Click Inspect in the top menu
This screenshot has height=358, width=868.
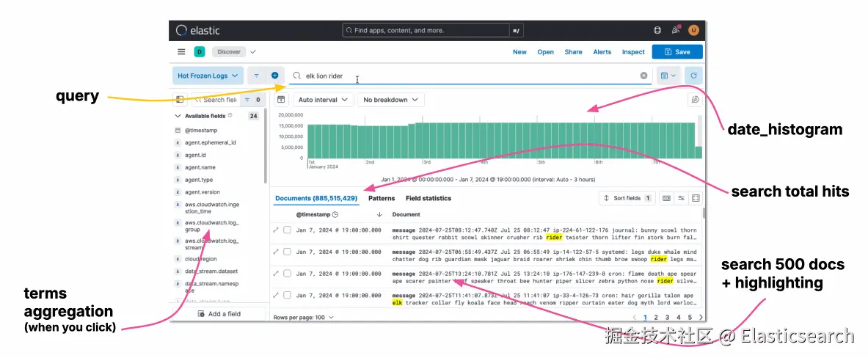pyautogui.click(x=633, y=52)
